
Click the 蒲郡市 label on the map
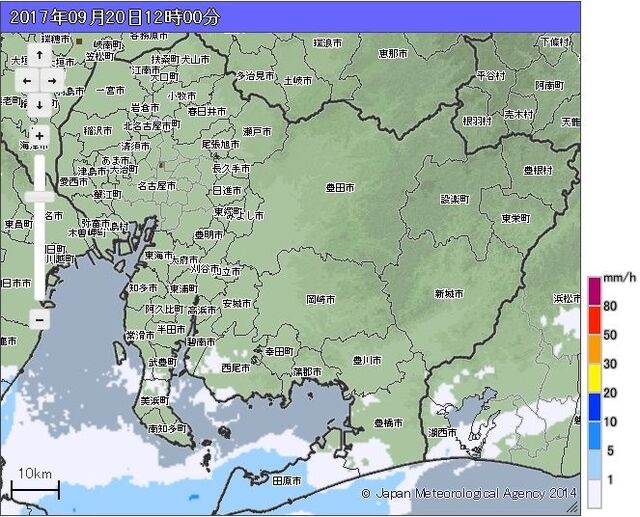coord(307,372)
